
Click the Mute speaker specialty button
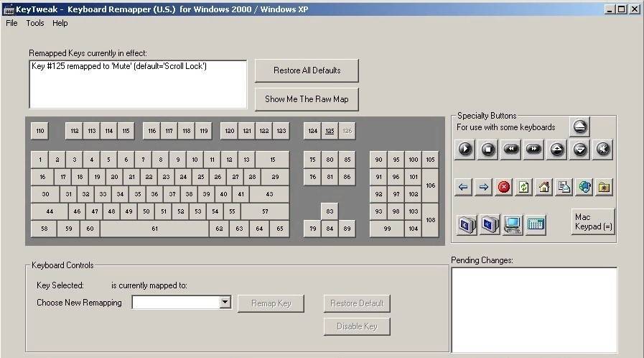(602, 150)
